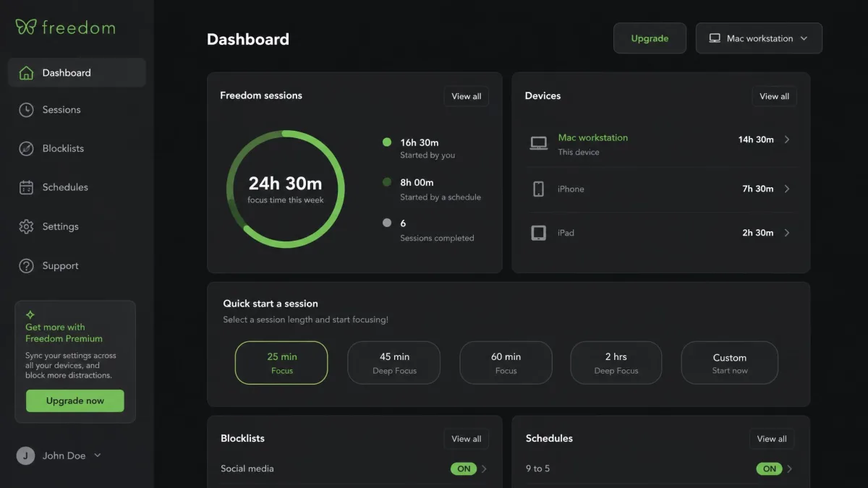
Task: Click the iPhone device label
Action: pos(571,189)
